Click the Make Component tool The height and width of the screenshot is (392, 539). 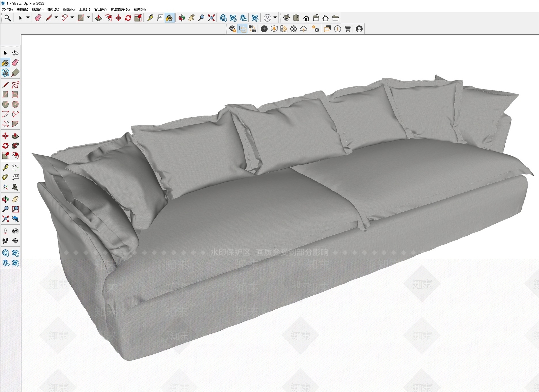tap(5, 72)
